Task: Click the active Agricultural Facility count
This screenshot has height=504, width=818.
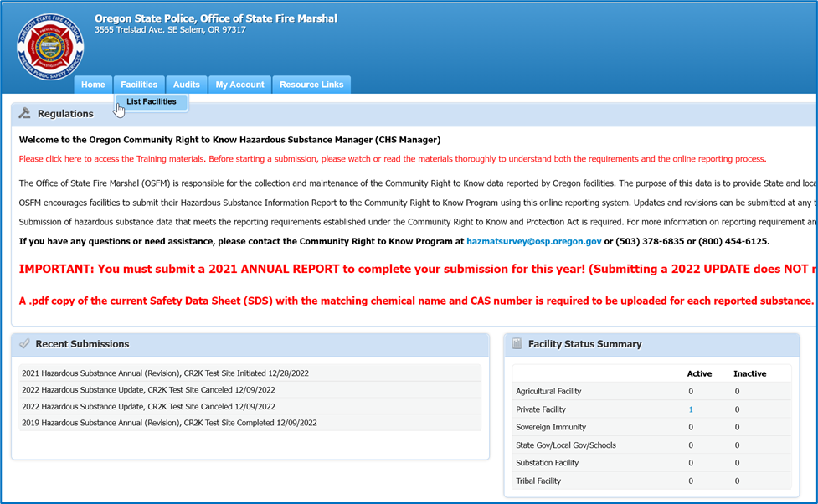Action: click(691, 391)
